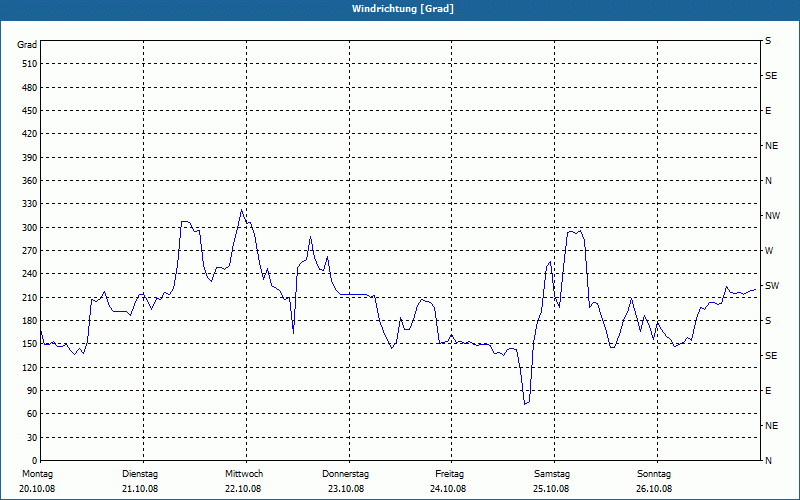
Task: Click the 420 degree axis label
Action: click(30, 134)
